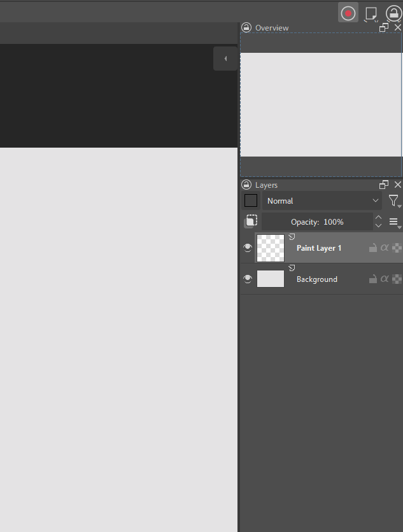
Task: Click the lock dockers icon in top toolbar
Action: (x=394, y=13)
